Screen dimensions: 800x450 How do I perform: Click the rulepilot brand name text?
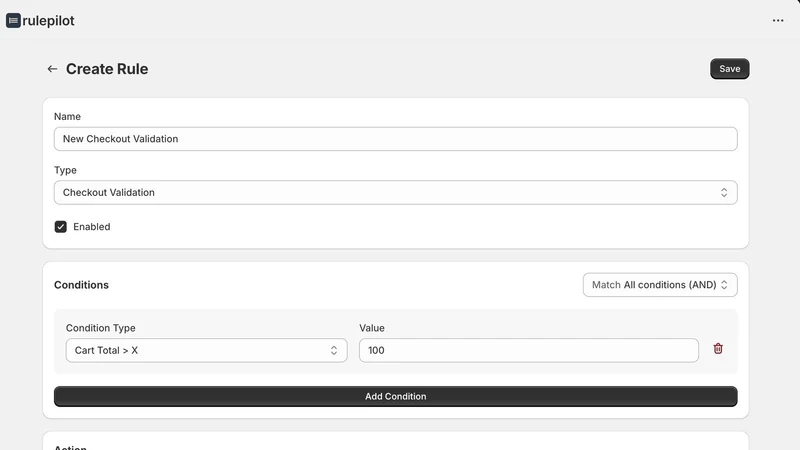click(48, 20)
